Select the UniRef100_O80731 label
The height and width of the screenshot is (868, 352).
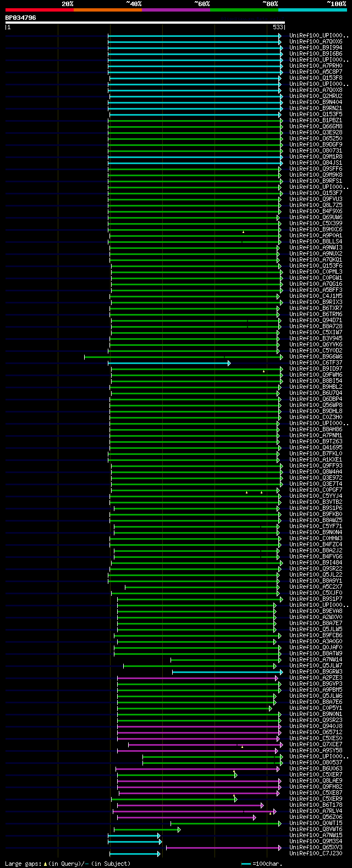pos(316,151)
